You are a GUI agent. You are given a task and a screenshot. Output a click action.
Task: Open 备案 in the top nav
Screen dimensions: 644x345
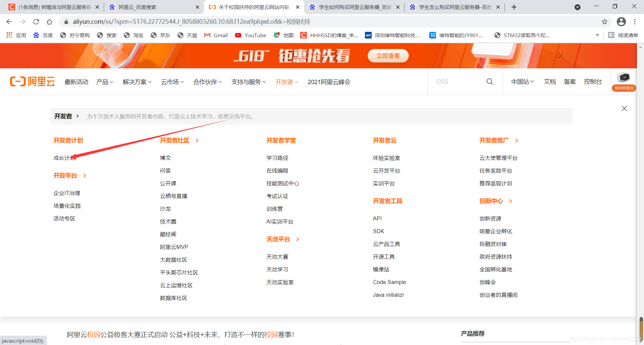[570, 81]
